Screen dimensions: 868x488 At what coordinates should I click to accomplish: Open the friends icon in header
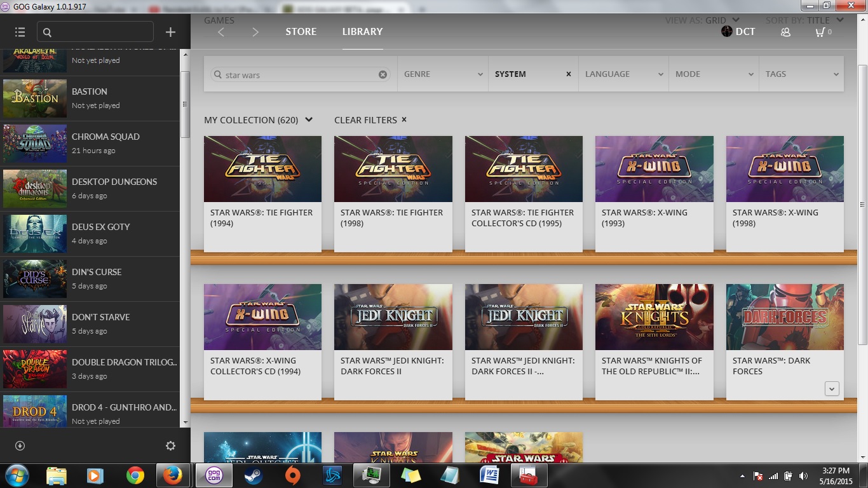(785, 32)
